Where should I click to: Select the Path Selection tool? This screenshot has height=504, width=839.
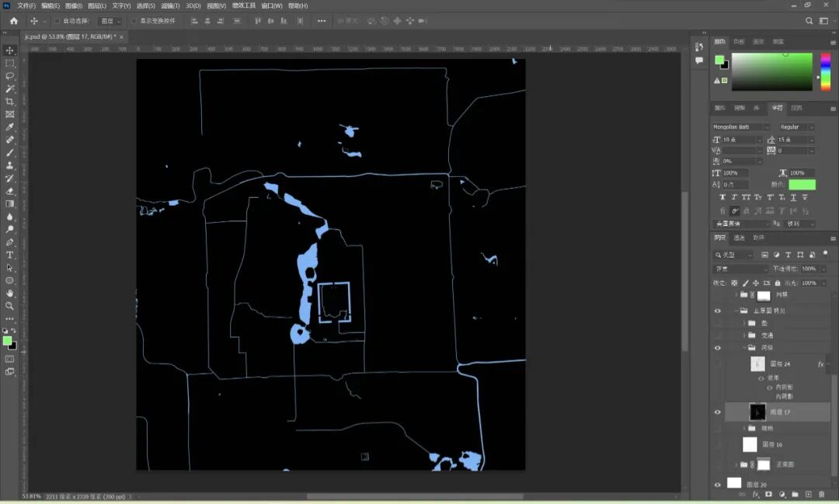(x=9, y=267)
